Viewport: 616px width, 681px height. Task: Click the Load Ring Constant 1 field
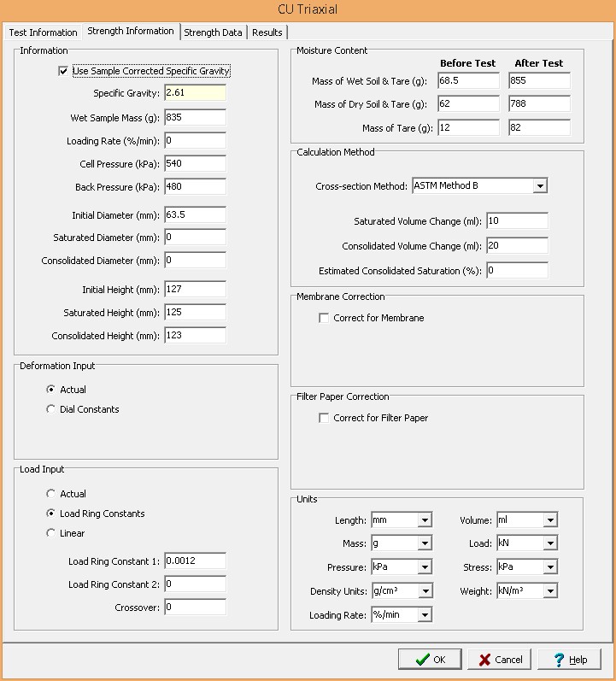195,561
